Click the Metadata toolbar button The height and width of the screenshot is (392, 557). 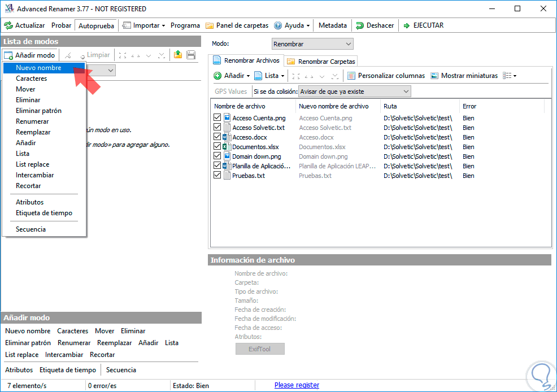[333, 25]
